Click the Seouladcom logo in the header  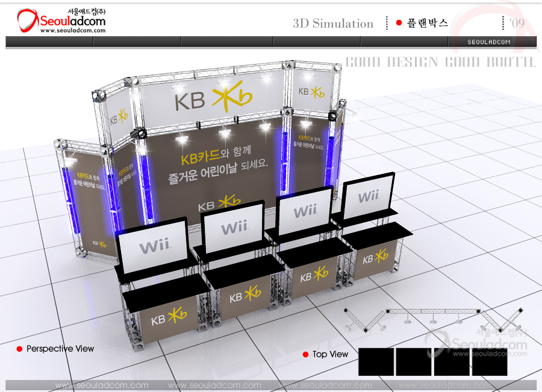[x=61, y=20]
